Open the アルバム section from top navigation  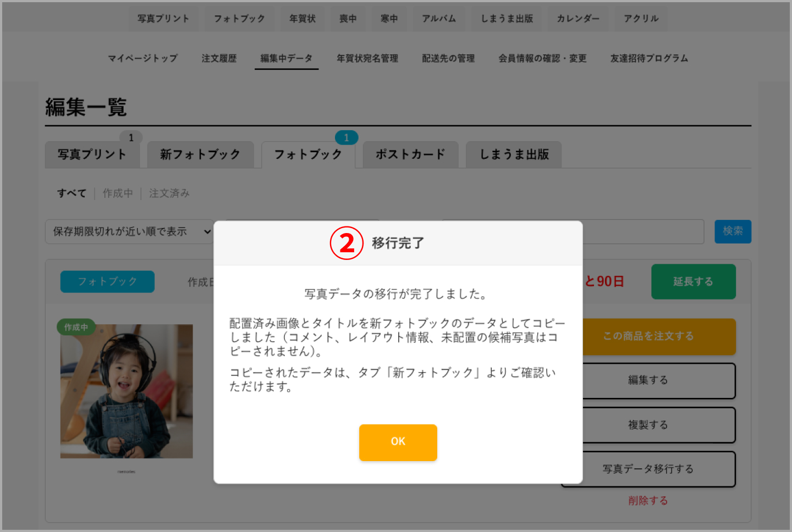(x=438, y=18)
